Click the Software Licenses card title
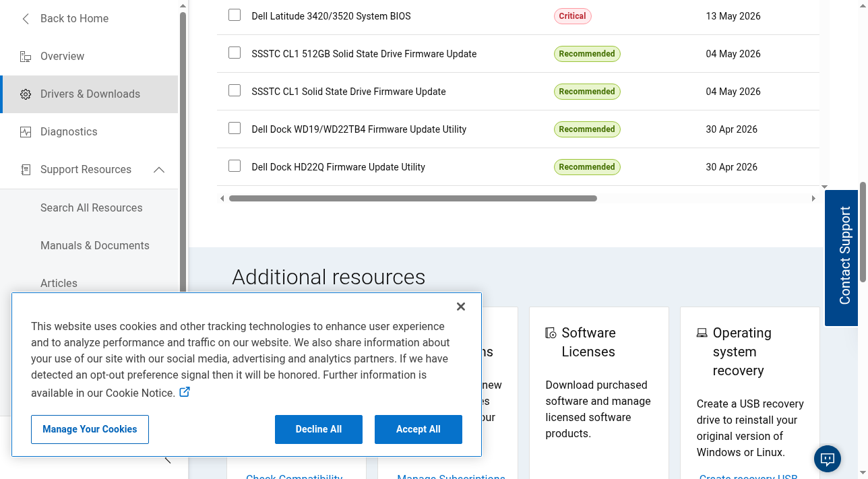868x479 pixels. tap(588, 342)
